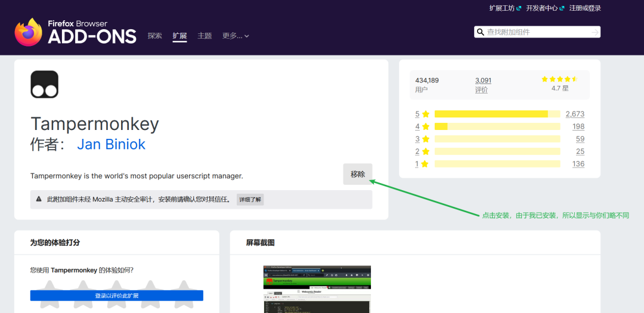Open the 3,091 reviews count link

coord(484,80)
